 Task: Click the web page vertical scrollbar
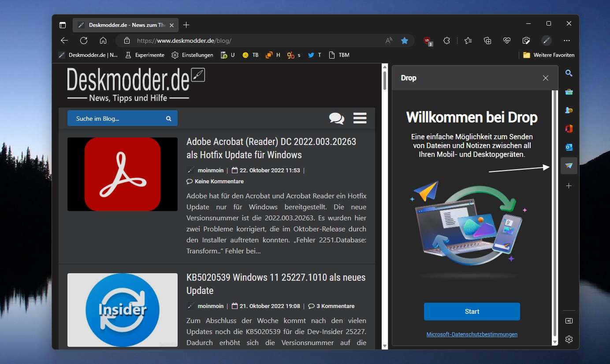coord(385,81)
